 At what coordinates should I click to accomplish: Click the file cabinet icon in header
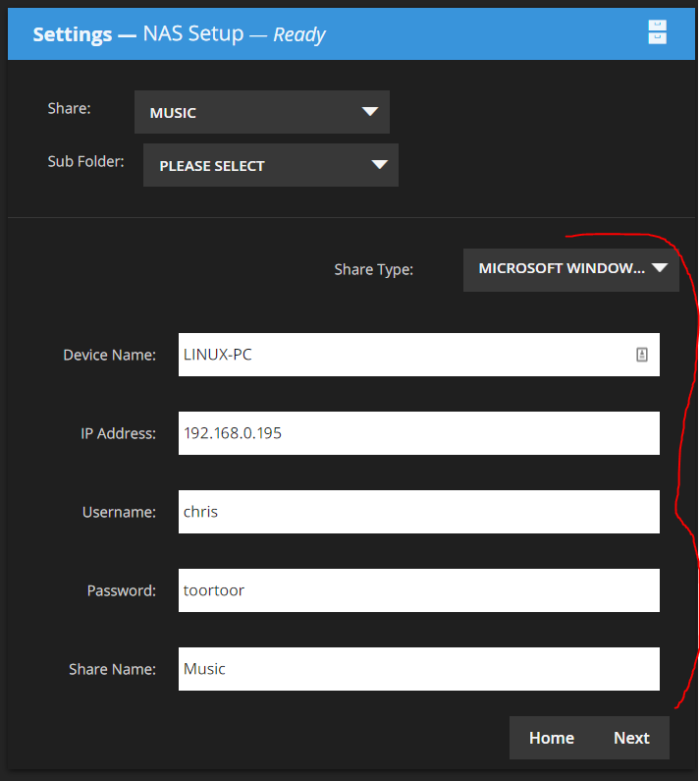[657, 32]
